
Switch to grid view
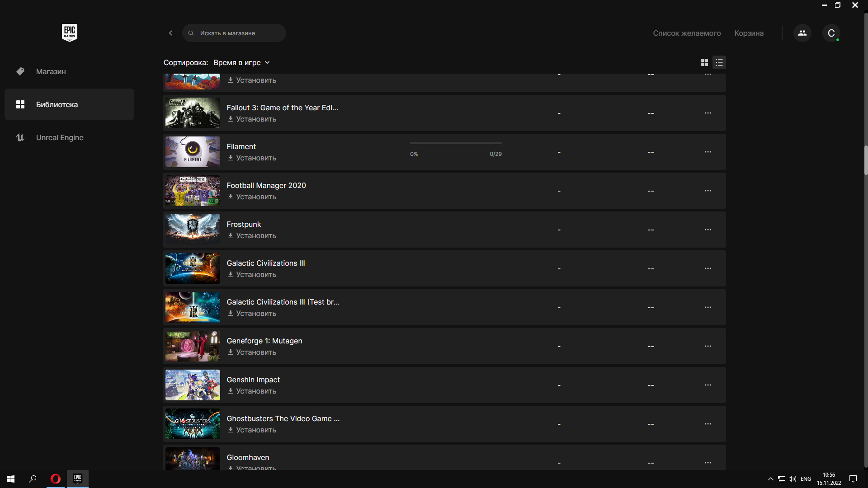(704, 62)
